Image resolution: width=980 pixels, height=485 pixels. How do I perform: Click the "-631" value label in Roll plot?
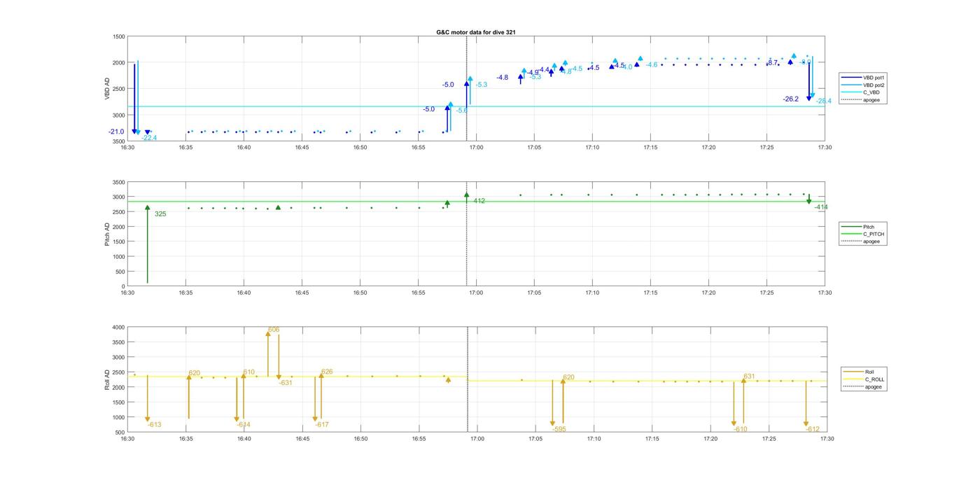click(x=286, y=383)
